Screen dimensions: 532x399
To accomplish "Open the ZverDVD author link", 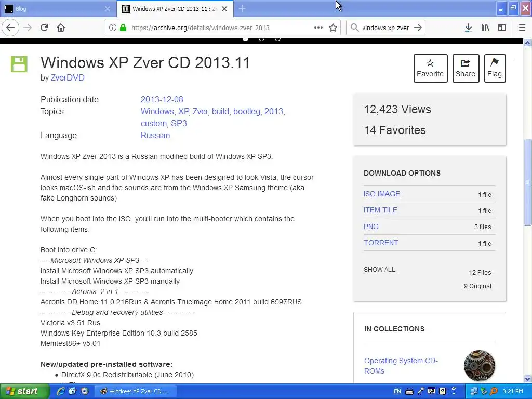I will [x=68, y=78].
